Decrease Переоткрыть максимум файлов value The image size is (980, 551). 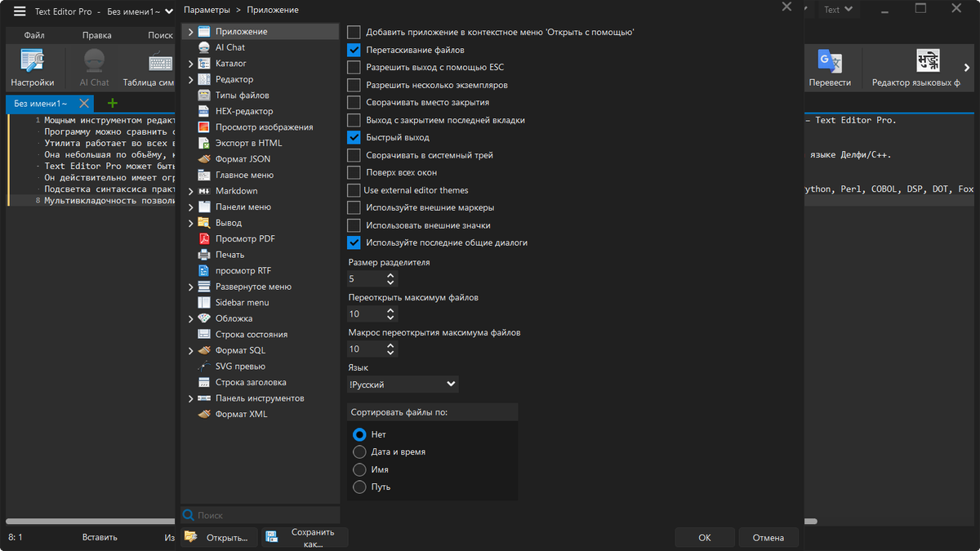pos(390,318)
